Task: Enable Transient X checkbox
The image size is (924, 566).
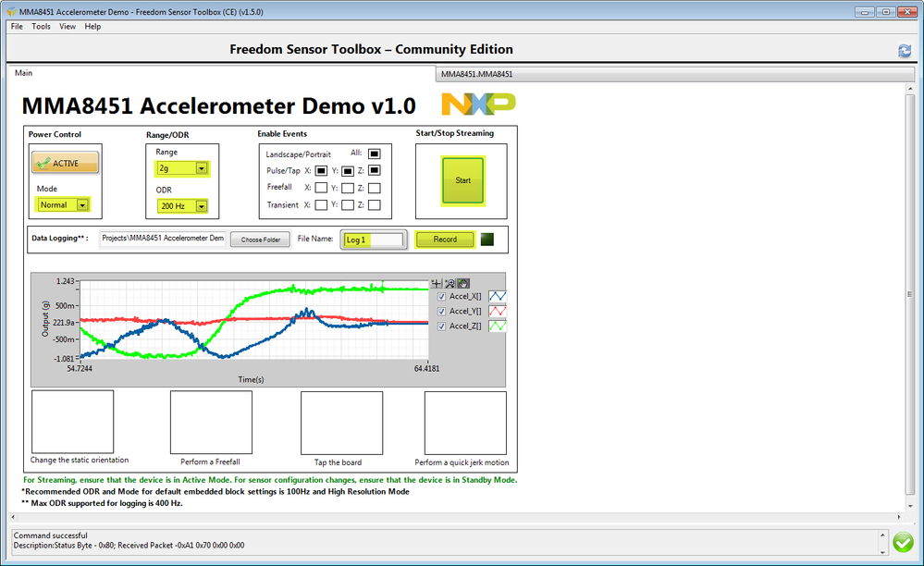Action: (321, 205)
